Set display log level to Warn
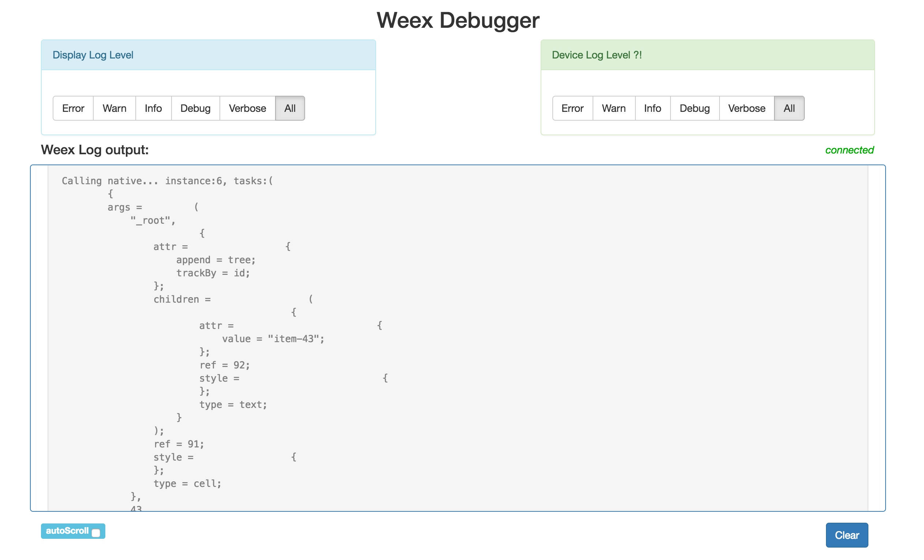 [115, 109]
